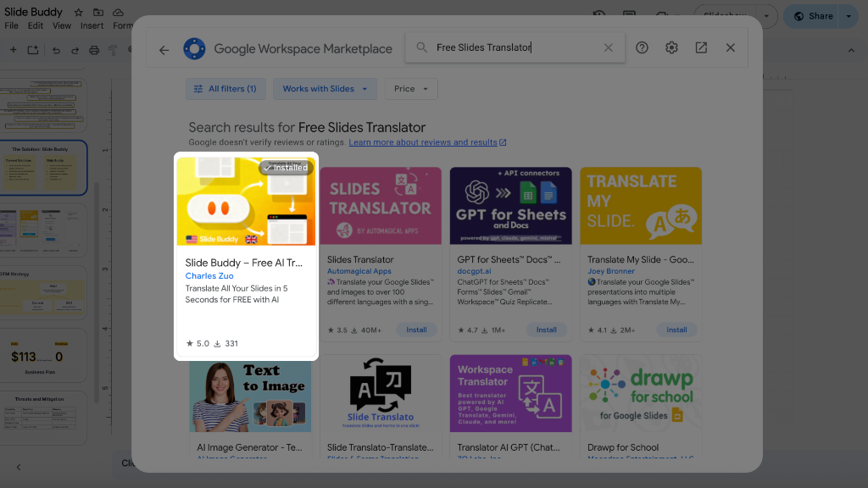Screen dimensions: 868x488
Task: Click the move-to-folder icon beside the title
Action: [97, 12]
